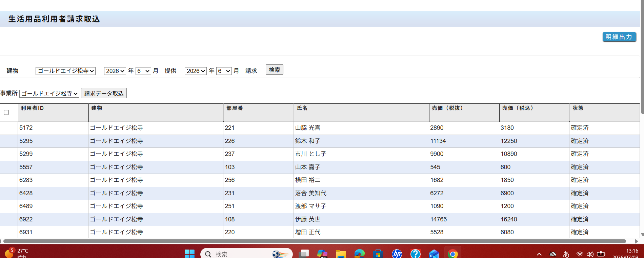644x258 pixels.
Task: Open the Windows Start menu
Action: coord(189,254)
